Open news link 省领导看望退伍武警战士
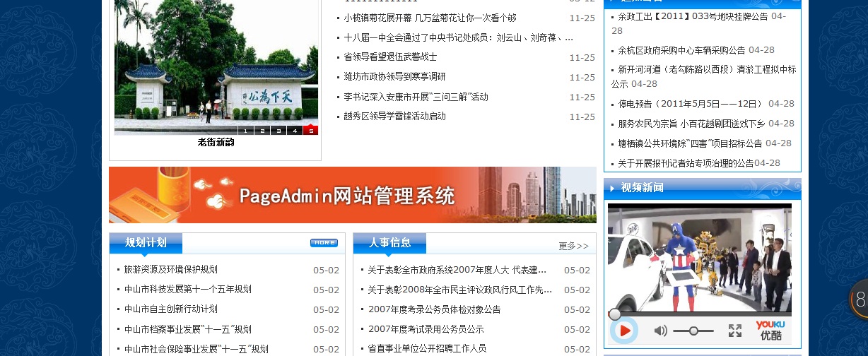 [390, 57]
